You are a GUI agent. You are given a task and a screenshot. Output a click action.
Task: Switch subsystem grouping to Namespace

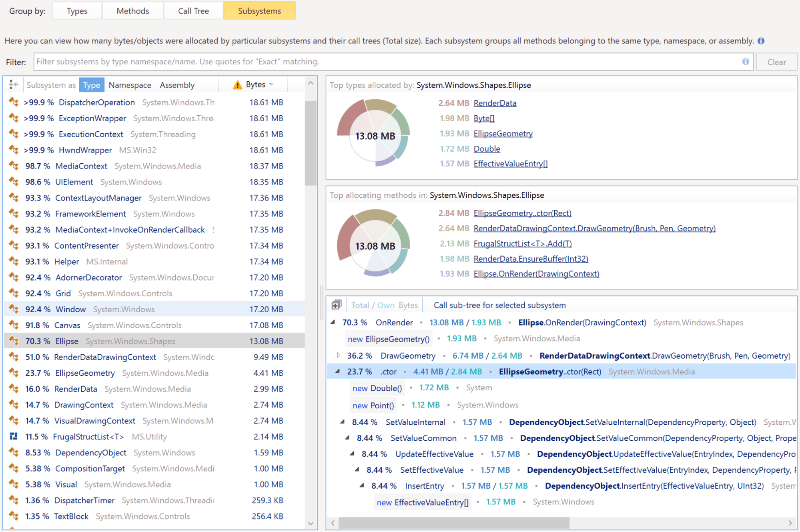click(130, 85)
